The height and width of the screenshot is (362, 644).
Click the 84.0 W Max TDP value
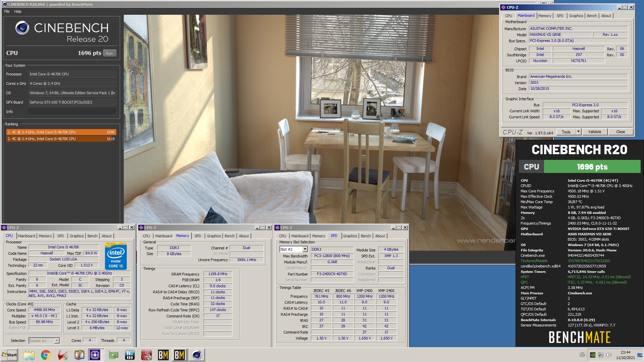coord(91,253)
